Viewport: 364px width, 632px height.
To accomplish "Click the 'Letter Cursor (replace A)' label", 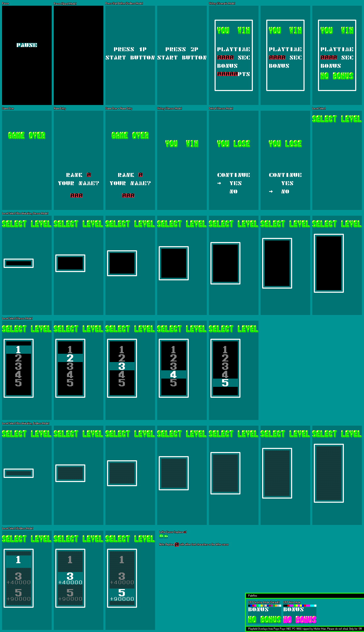I will coord(173,532).
